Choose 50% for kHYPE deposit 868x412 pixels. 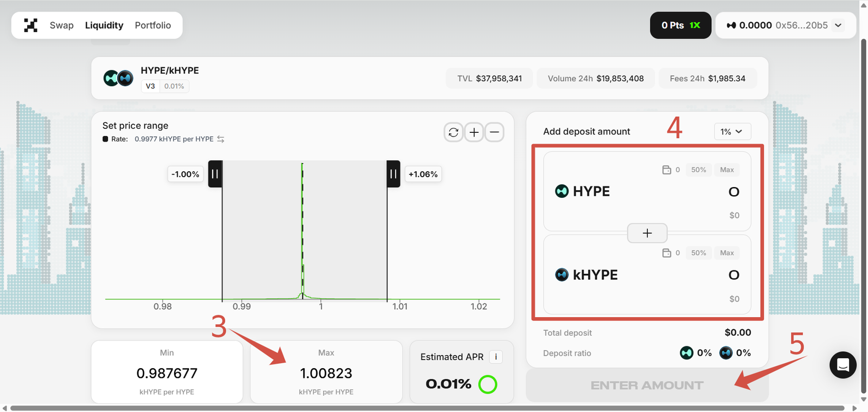(698, 253)
